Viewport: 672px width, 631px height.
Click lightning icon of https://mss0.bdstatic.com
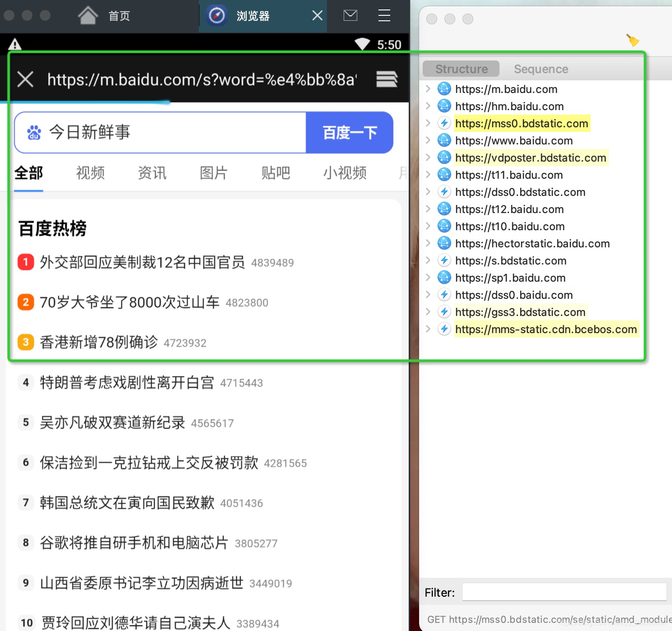coord(444,123)
